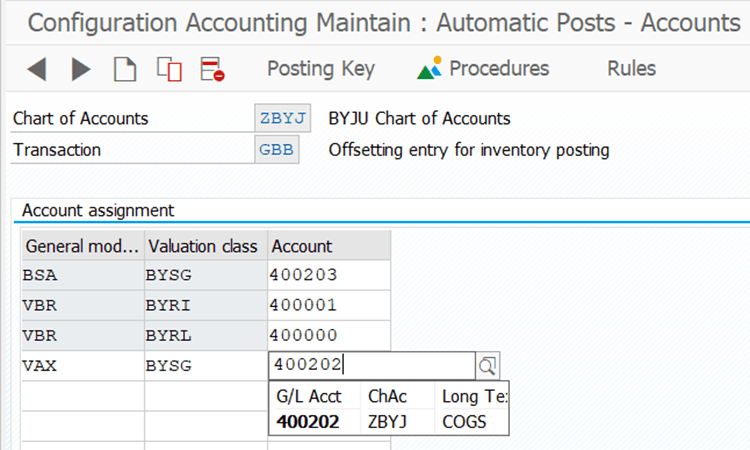750x450 pixels.
Task: Click the copy entry icon
Action: [x=169, y=69]
